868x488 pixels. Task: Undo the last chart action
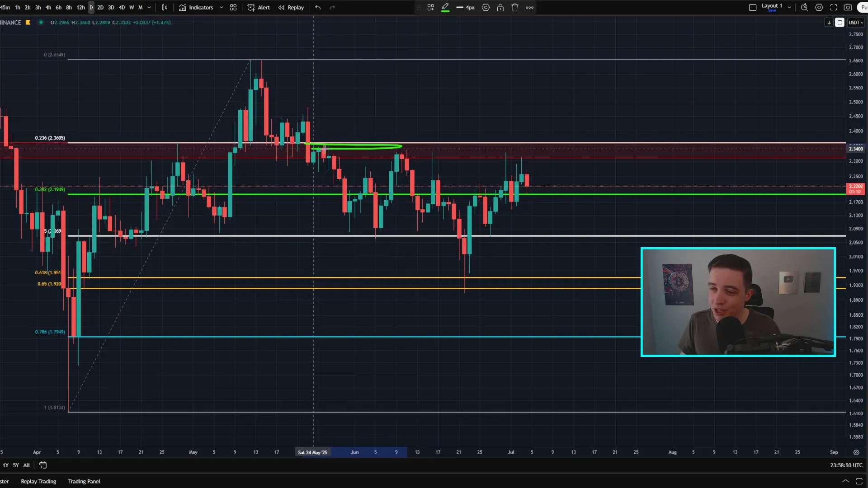[318, 7]
